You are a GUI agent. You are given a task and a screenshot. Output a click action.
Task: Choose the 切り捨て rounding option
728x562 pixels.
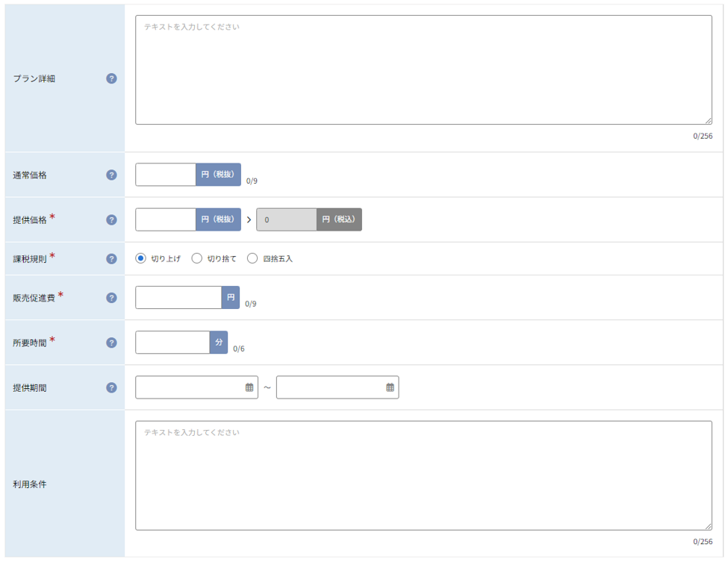point(197,258)
